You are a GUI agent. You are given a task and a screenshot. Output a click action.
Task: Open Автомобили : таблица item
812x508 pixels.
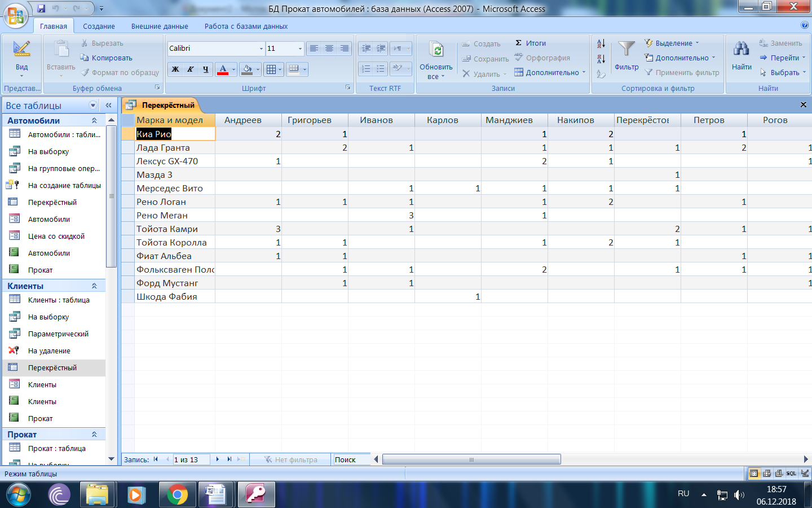pyautogui.click(x=54, y=134)
